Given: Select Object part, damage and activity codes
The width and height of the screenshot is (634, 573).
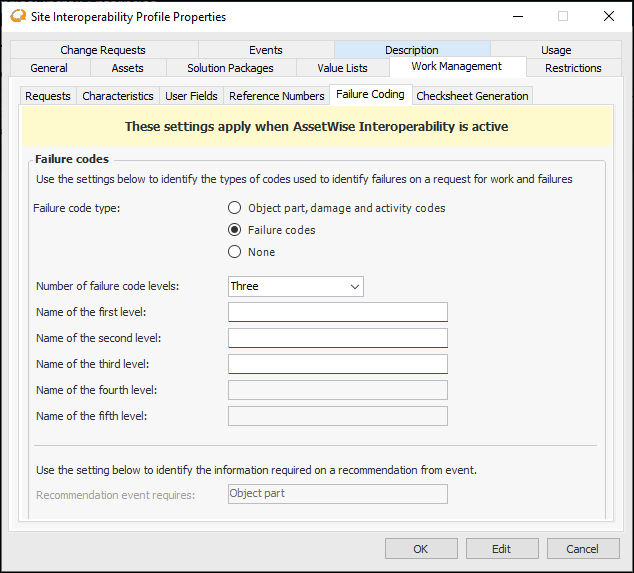Looking at the screenshot, I should (235, 208).
